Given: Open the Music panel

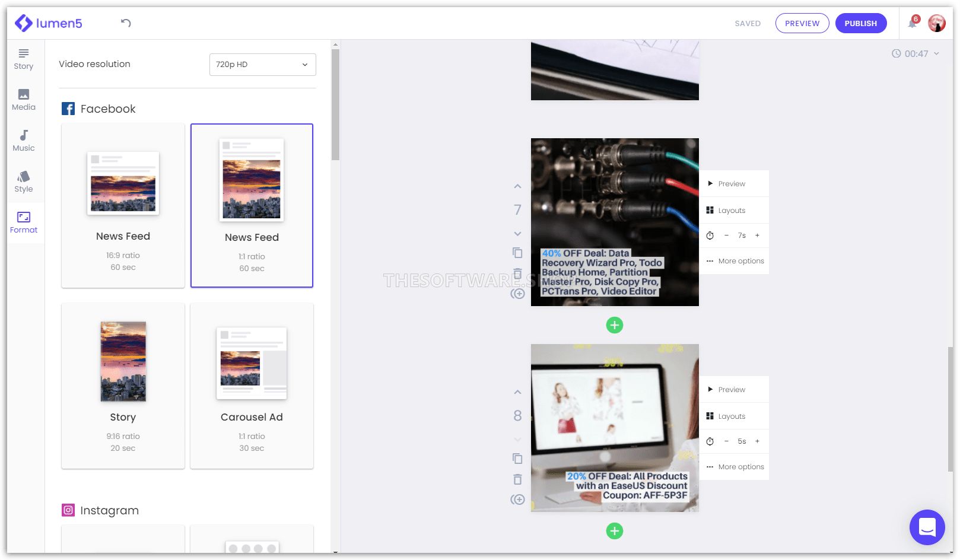Looking at the screenshot, I should tap(23, 141).
